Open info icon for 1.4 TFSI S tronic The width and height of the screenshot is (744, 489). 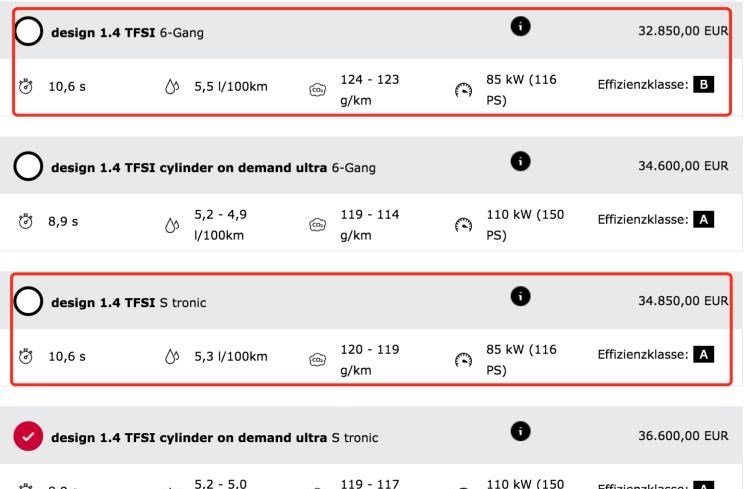coord(521,296)
